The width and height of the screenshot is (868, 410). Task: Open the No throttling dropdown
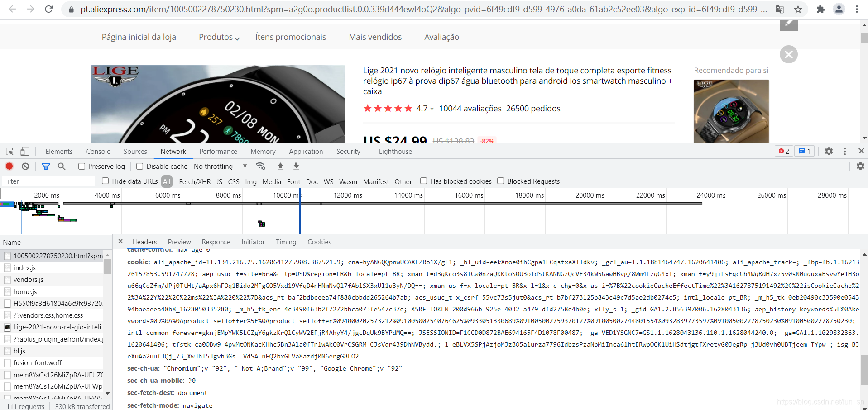click(x=220, y=166)
